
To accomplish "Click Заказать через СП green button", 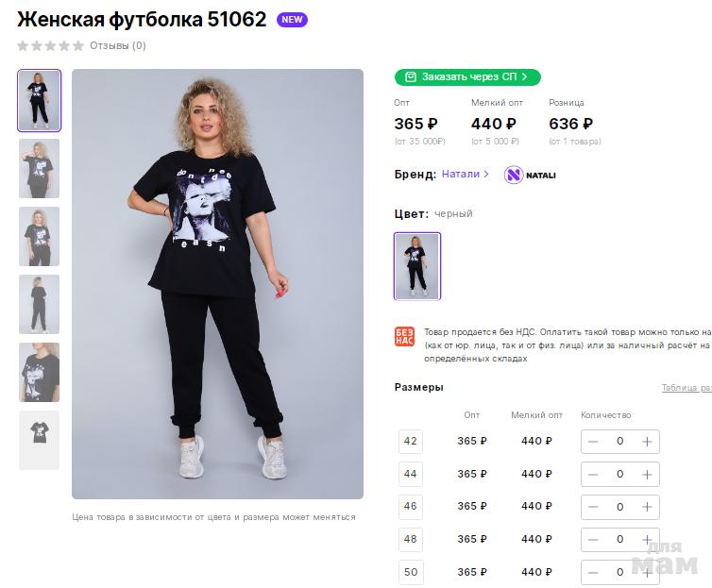I will pyautogui.click(x=467, y=76).
